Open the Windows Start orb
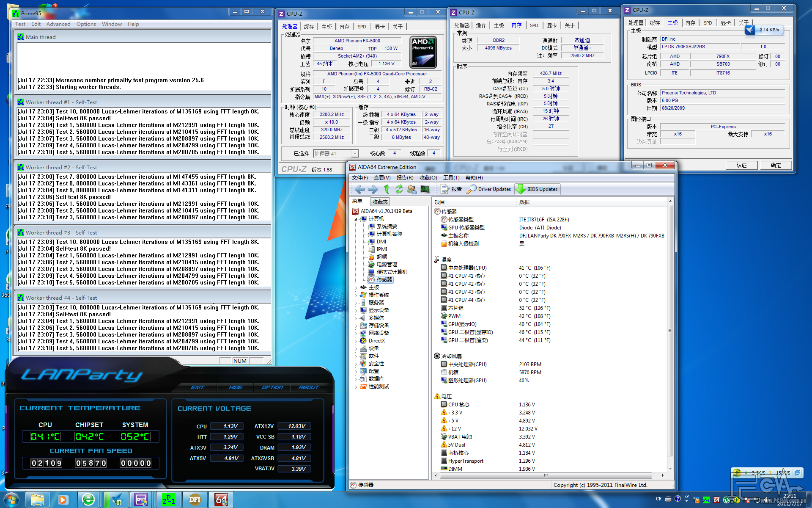This screenshot has width=812, height=508. pos(11,500)
